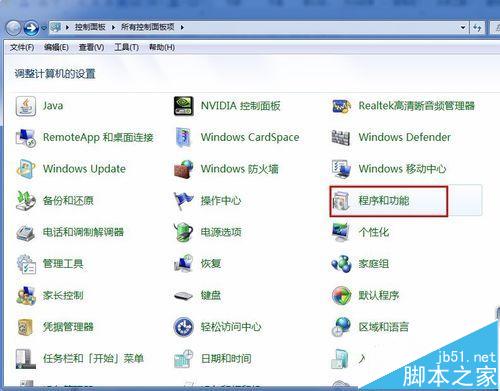The width and height of the screenshot is (500, 391).
Task: Click the Windows 防火墙 icon
Action: (183, 169)
